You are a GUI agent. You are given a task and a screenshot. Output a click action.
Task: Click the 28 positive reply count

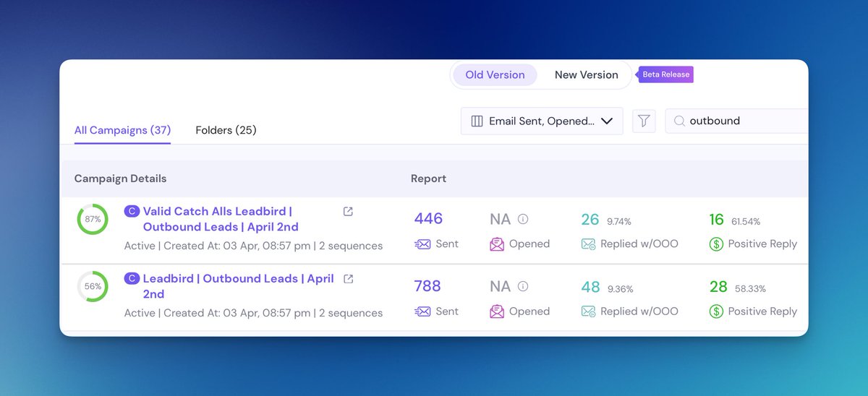tap(718, 286)
